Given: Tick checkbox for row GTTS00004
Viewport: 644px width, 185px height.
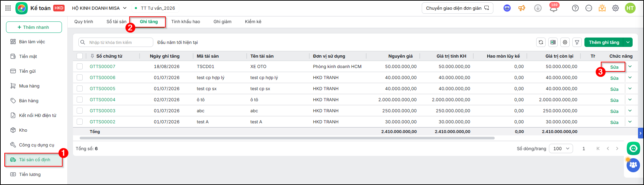Looking at the screenshot, I should (x=80, y=100).
